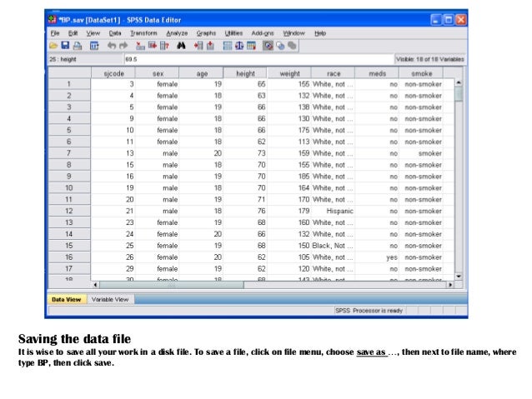Open the Transform menu
This screenshot has height=399, width=532.
click(142, 32)
